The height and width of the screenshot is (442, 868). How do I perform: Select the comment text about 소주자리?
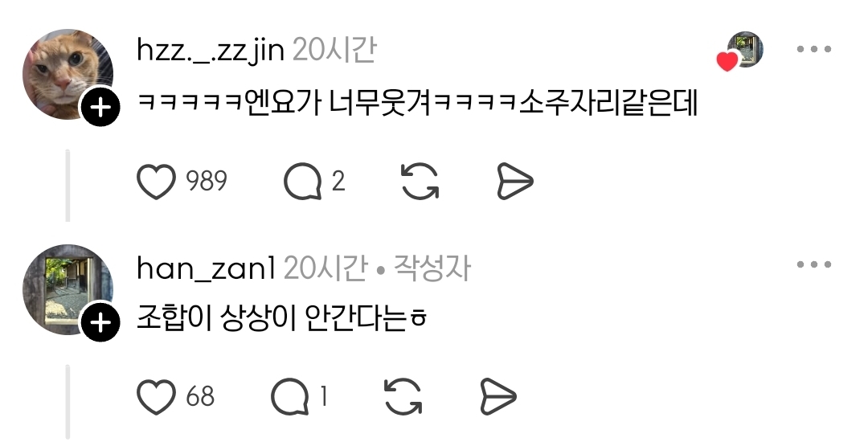[417, 104]
